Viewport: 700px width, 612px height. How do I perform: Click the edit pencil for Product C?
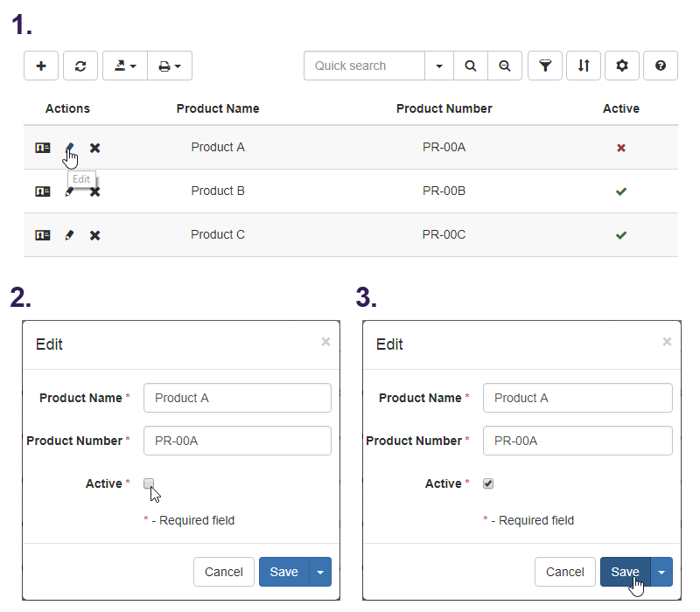69,235
